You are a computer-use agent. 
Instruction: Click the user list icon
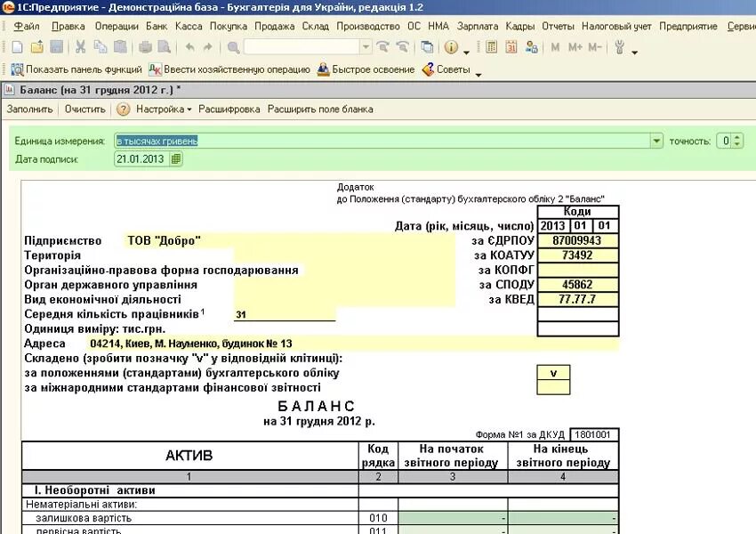531,47
